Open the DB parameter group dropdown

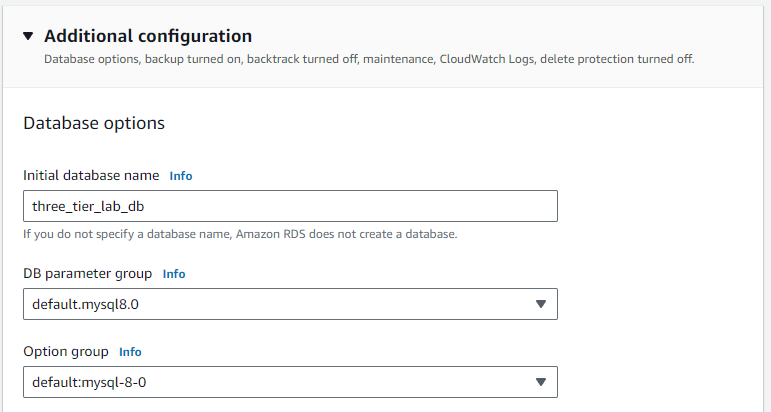(x=290, y=304)
